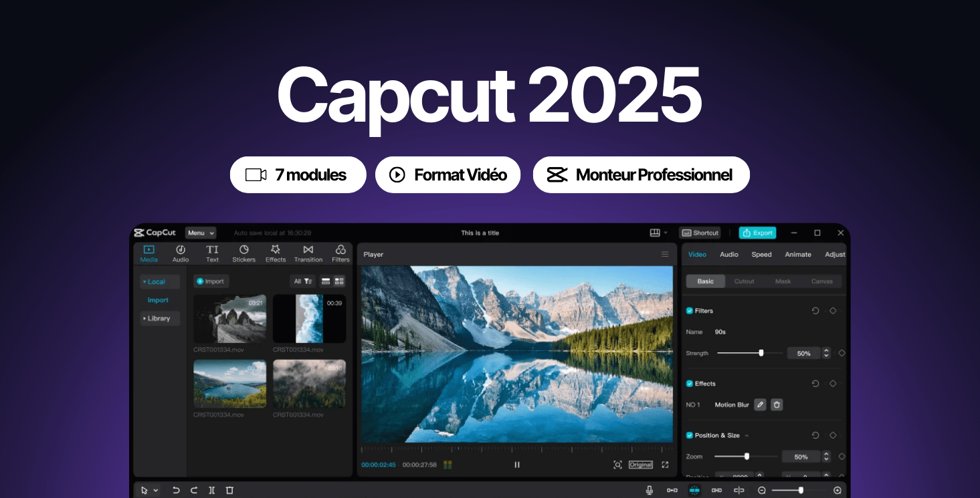Uncheck the Effects checkbox in the inspector
Image resolution: width=980 pixels, height=498 pixels.
(690, 384)
